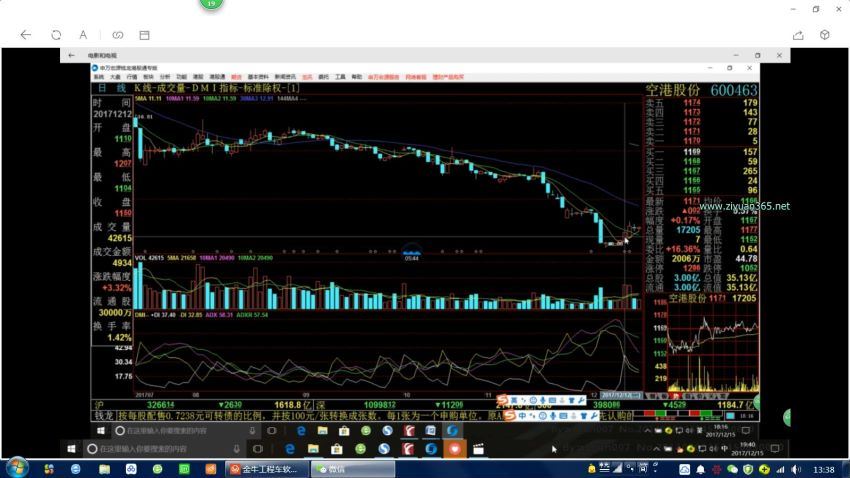Image resolution: width=850 pixels, height=478 pixels.
Task: Open the 功能 menu
Action: [181, 77]
